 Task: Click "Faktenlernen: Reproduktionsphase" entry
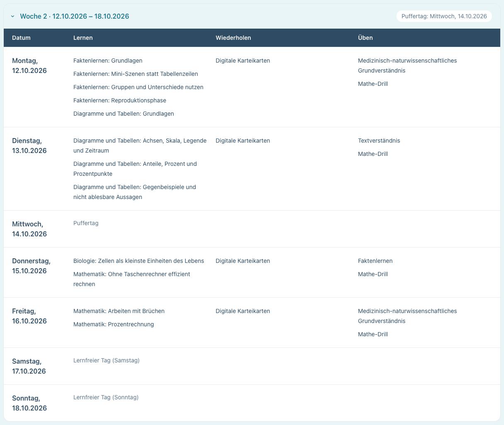pyautogui.click(x=120, y=100)
